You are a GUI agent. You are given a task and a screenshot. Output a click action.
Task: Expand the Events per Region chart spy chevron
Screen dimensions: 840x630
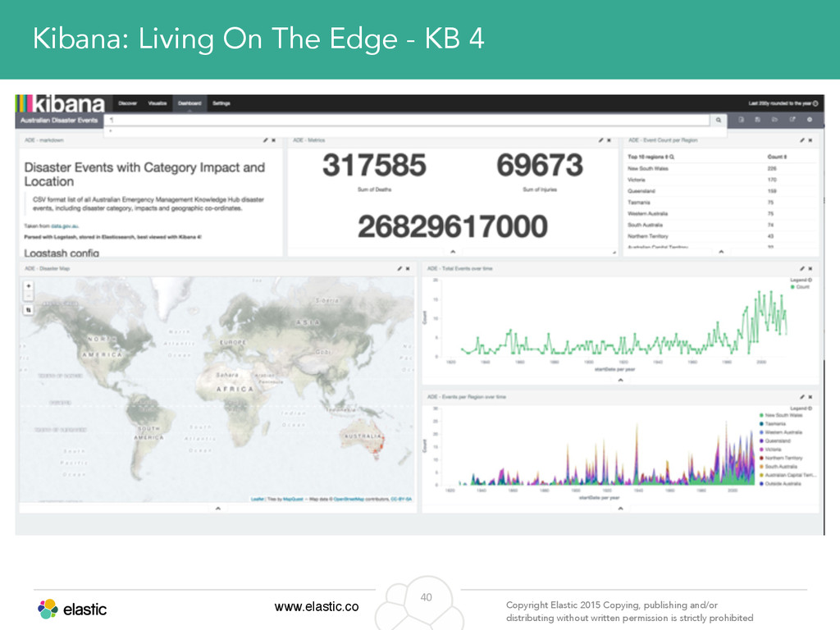coord(620,508)
